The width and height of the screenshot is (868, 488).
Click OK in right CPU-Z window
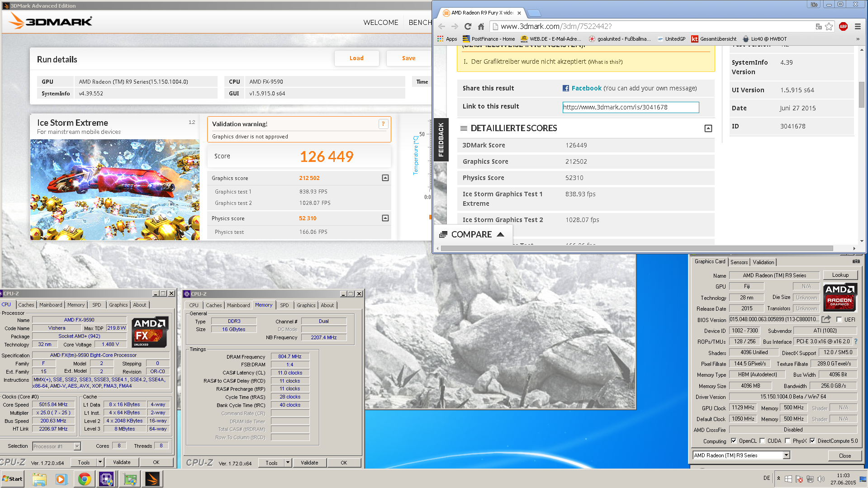click(344, 463)
